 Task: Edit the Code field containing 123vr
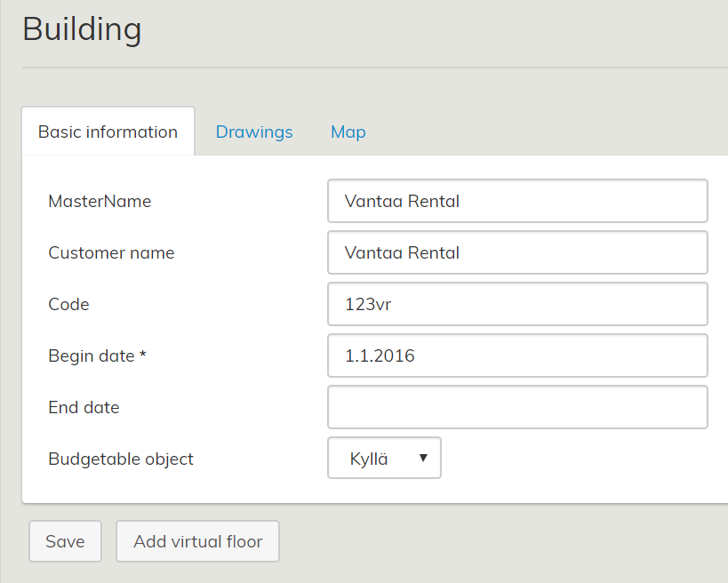point(517,304)
